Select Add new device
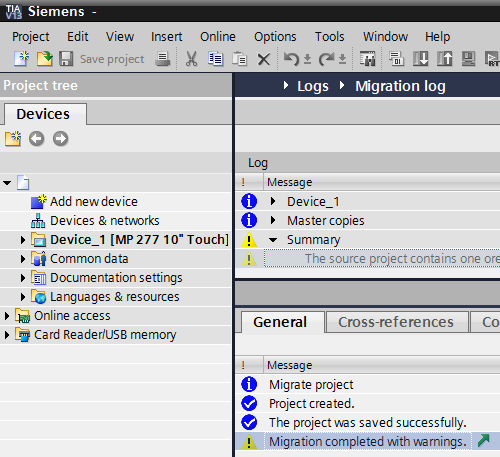Image resolution: width=500 pixels, height=457 pixels. (94, 202)
